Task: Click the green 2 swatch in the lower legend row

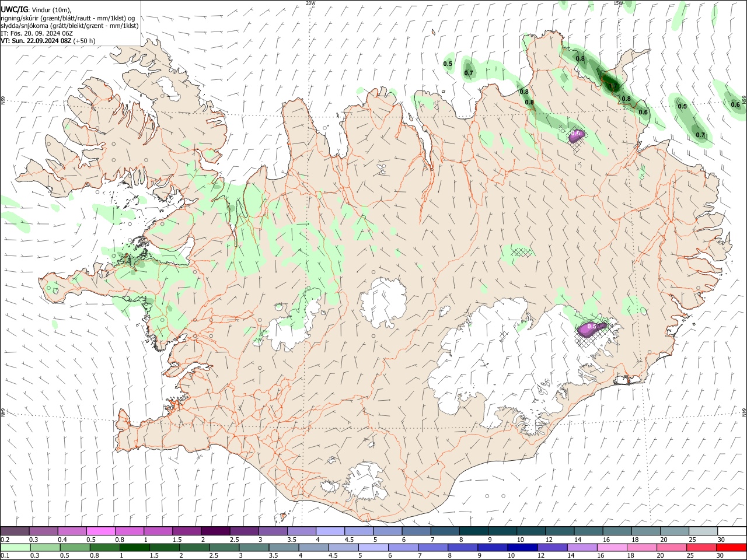Action: [x=195, y=548]
